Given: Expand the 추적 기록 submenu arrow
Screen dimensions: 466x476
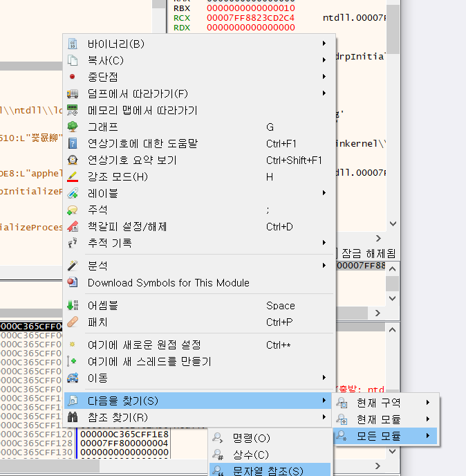Looking at the screenshot, I should click(x=324, y=243).
